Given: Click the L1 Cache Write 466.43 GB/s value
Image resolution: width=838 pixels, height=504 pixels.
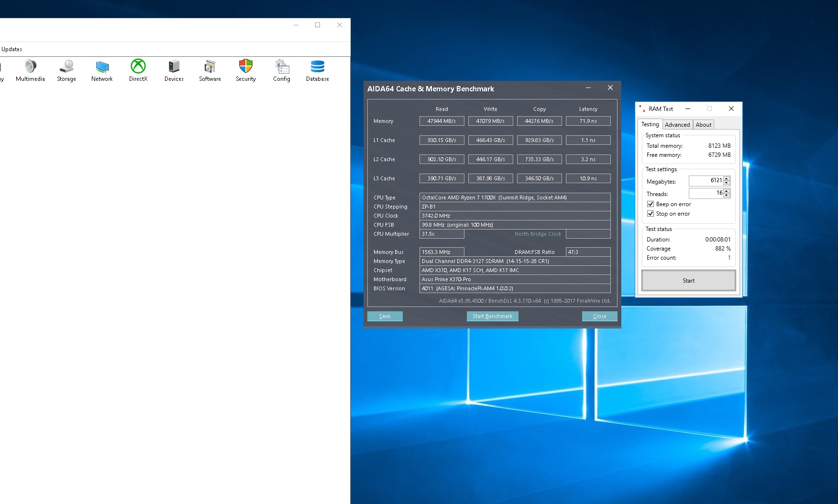Looking at the screenshot, I should (x=491, y=140).
